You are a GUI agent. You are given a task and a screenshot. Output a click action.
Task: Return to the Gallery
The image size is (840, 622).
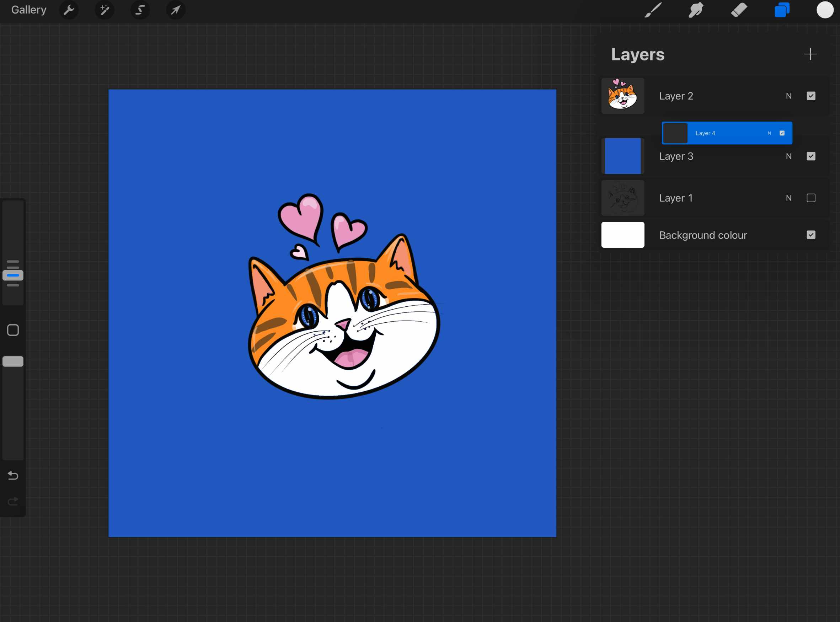[x=28, y=9]
